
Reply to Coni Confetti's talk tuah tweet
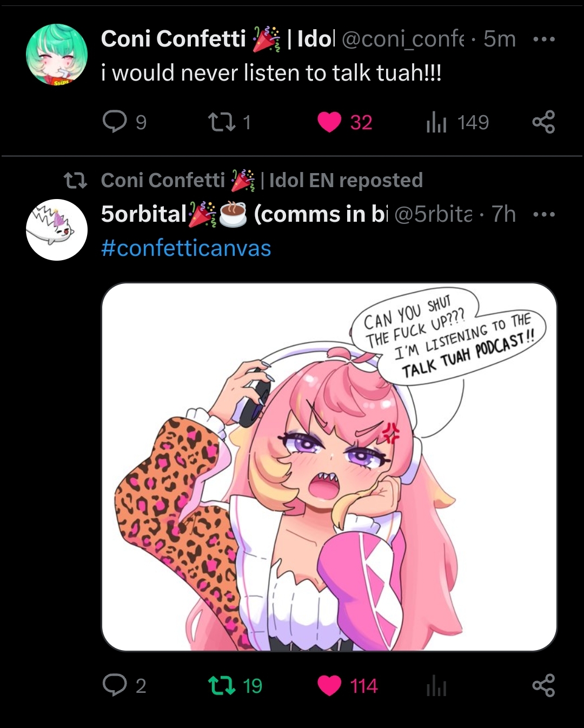(114, 122)
